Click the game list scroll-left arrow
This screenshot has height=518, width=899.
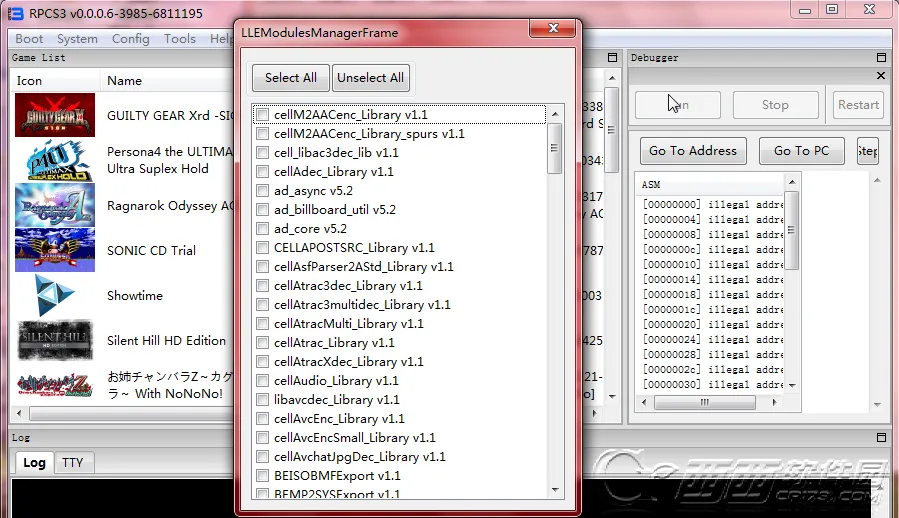pyautogui.click(x=19, y=413)
